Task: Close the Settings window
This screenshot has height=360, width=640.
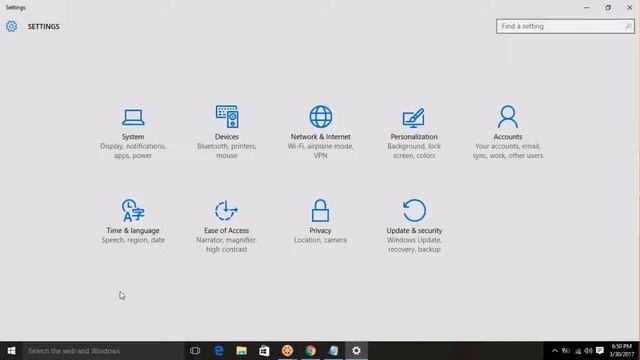Action: [629, 7]
